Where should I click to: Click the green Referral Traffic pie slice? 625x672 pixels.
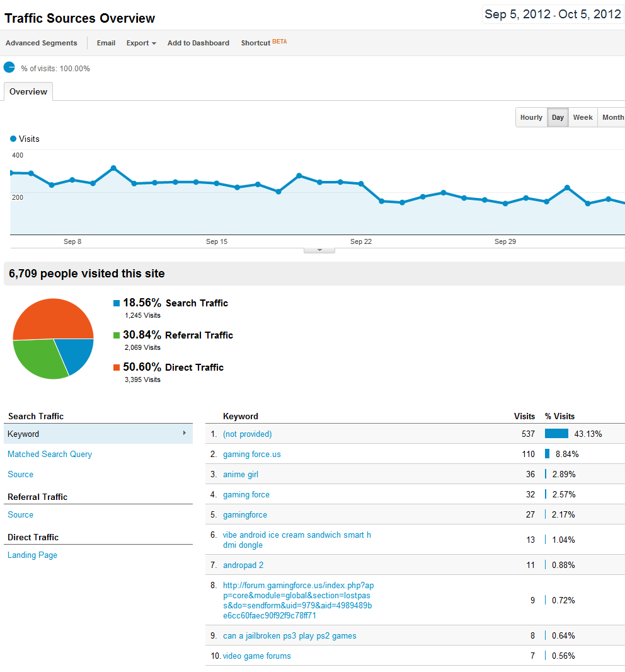pyautogui.click(x=39, y=357)
